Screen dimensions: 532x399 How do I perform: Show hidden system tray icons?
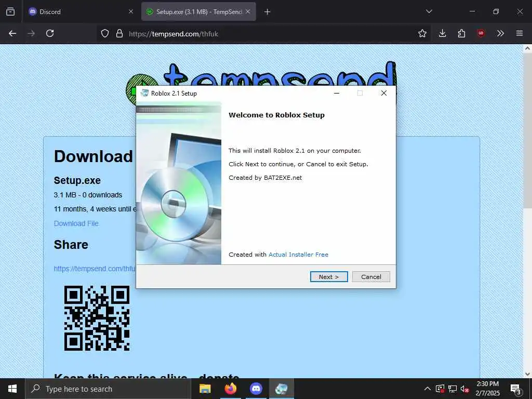tap(428, 389)
